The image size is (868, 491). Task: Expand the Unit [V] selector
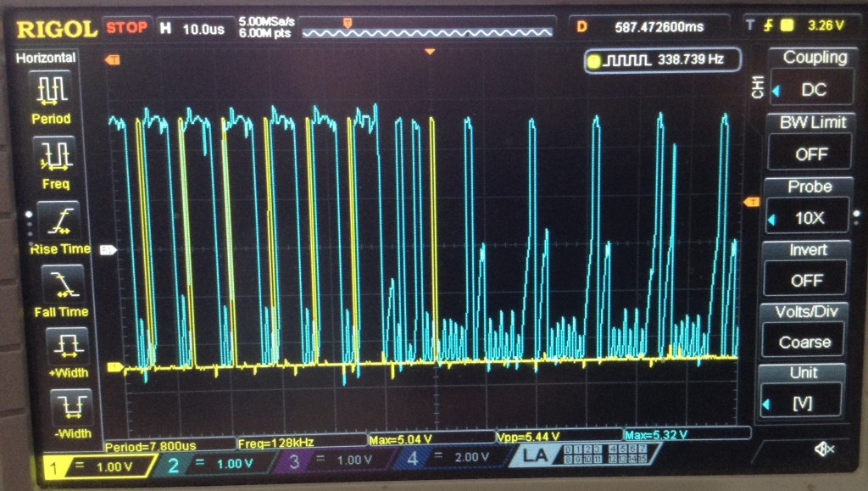803,405
